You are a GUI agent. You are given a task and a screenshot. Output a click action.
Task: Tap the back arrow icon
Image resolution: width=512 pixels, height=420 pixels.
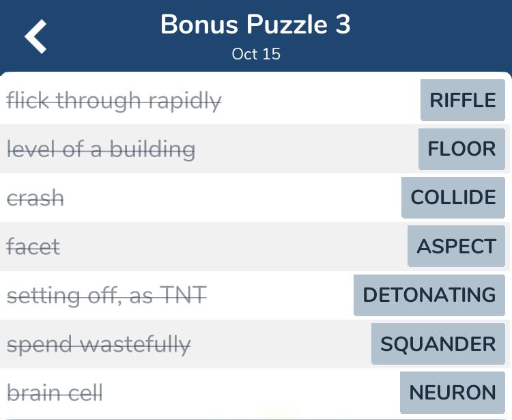tap(35, 36)
